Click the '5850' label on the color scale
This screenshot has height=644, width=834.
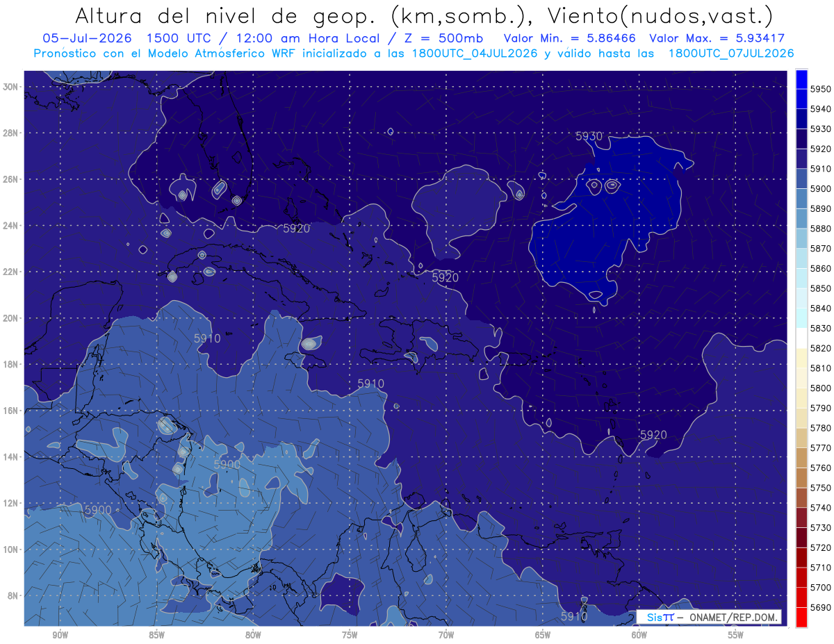(820, 288)
